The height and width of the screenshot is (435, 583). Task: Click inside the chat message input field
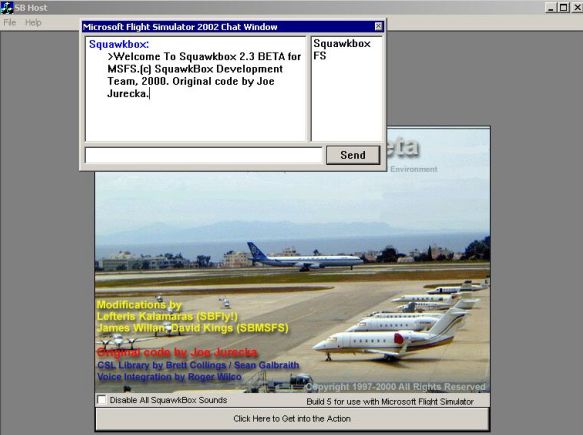point(203,155)
